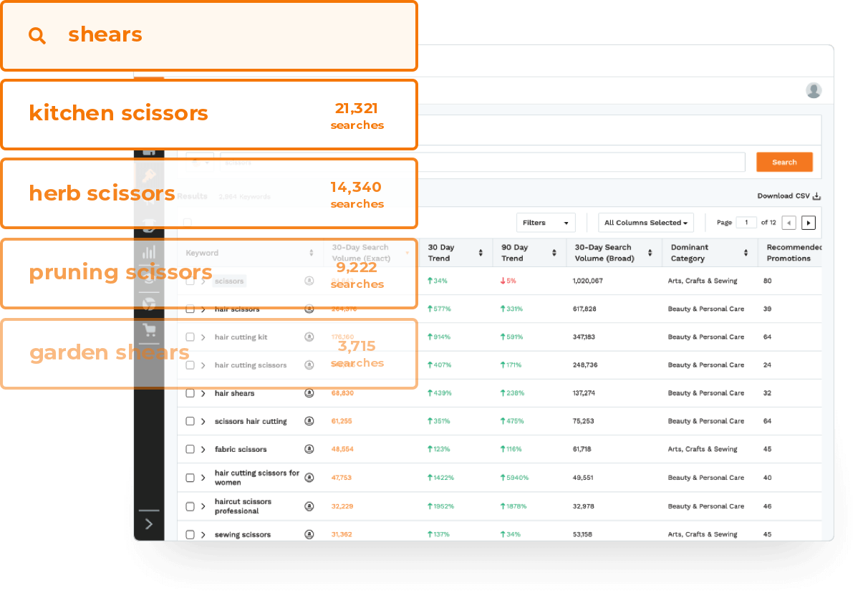Click the Amazon icon in the sewing scissors row
Image resolution: width=868 pixels, height=603 pixels.
click(309, 534)
